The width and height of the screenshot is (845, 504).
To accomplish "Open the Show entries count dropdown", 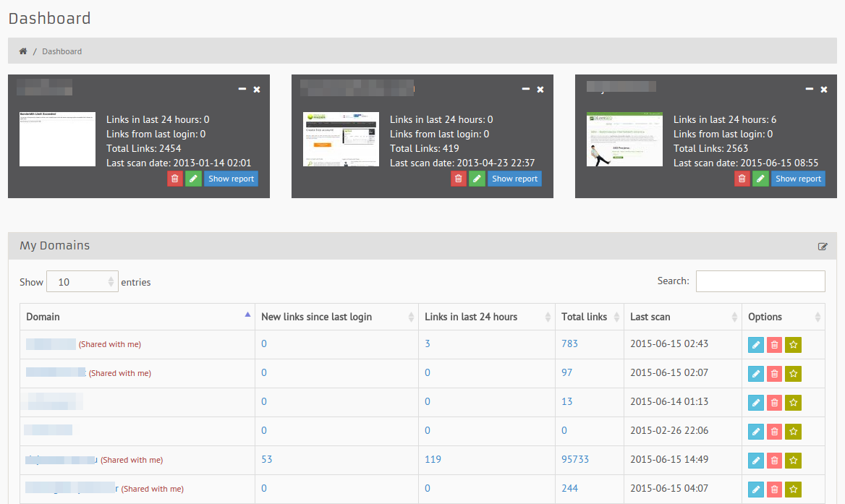I will pyautogui.click(x=82, y=282).
